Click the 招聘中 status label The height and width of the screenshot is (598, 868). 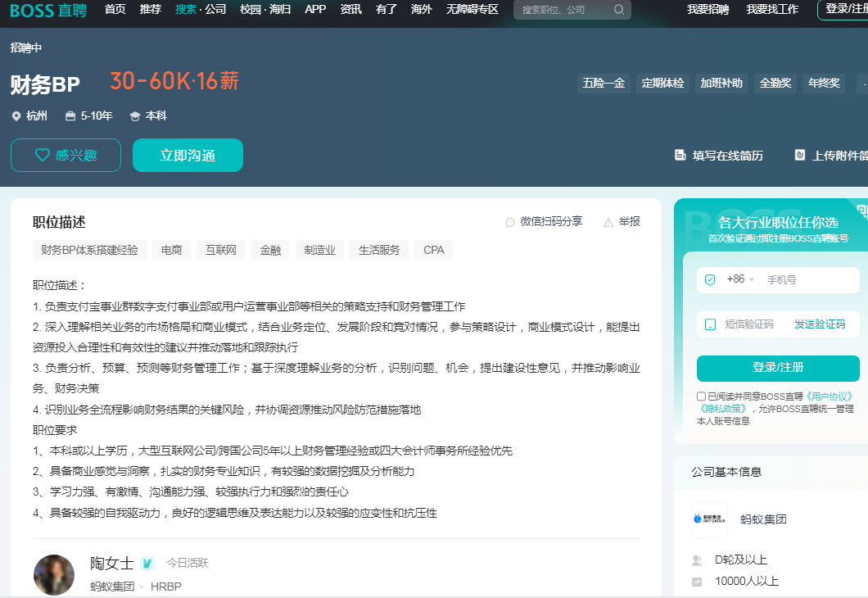point(26,48)
